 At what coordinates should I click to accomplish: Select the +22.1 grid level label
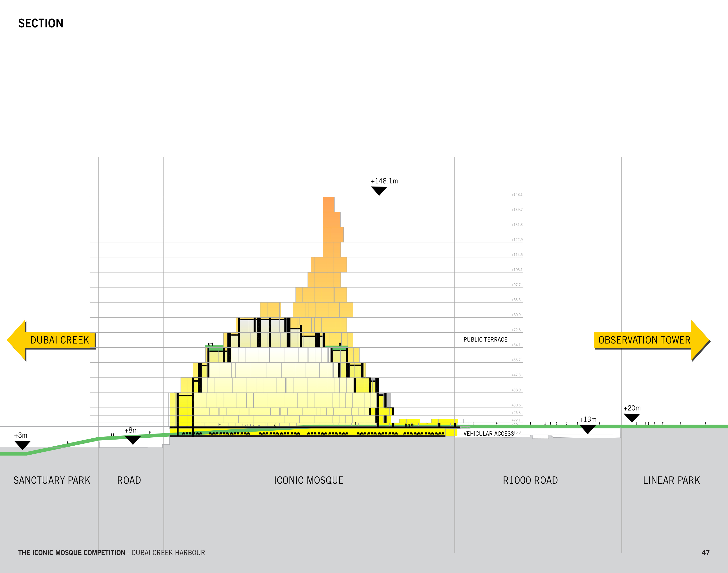coord(516,420)
